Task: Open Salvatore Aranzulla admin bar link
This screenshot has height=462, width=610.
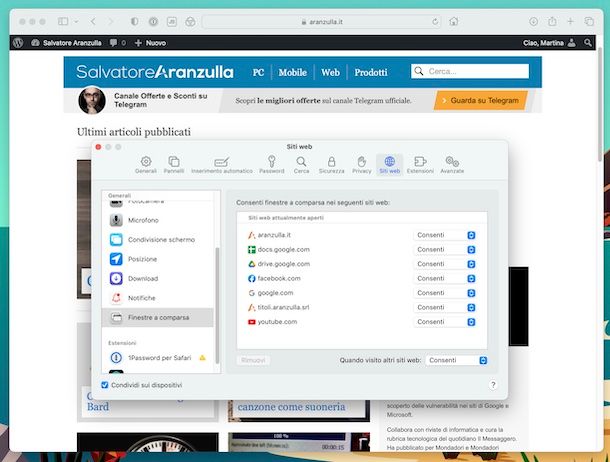Action: coord(67,43)
